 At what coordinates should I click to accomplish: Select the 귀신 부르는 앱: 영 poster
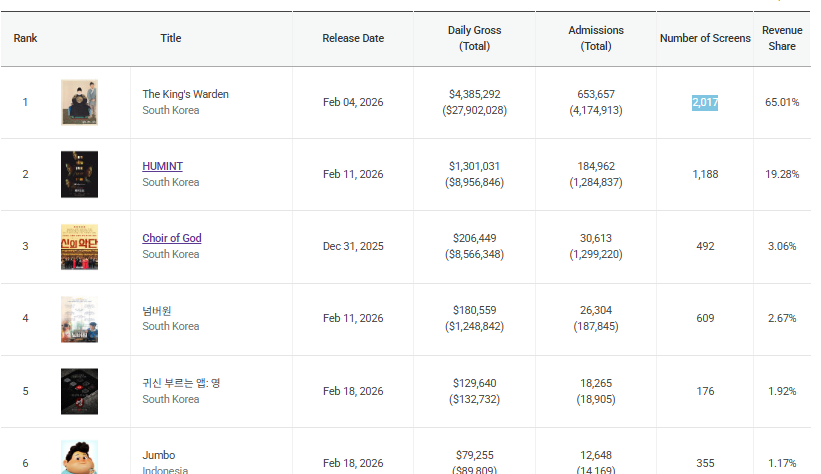click(x=79, y=391)
